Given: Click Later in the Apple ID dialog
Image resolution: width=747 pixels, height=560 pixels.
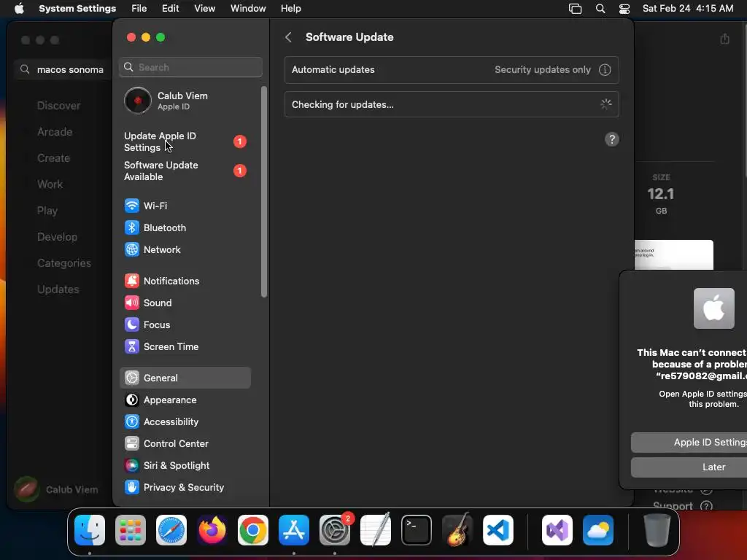Looking at the screenshot, I should pyautogui.click(x=689, y=467).
